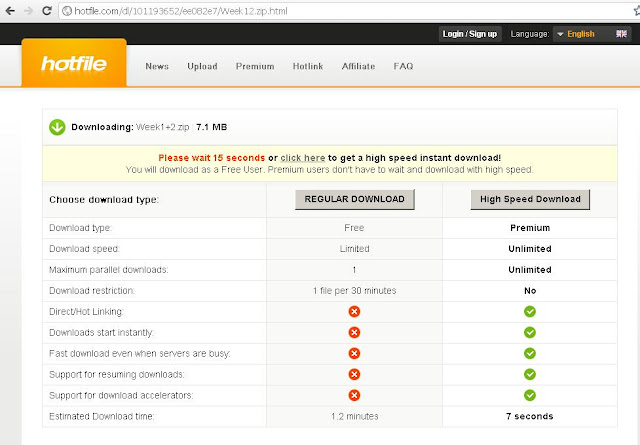
Task: Click the browser address bar URL
Action: [181, 11]
